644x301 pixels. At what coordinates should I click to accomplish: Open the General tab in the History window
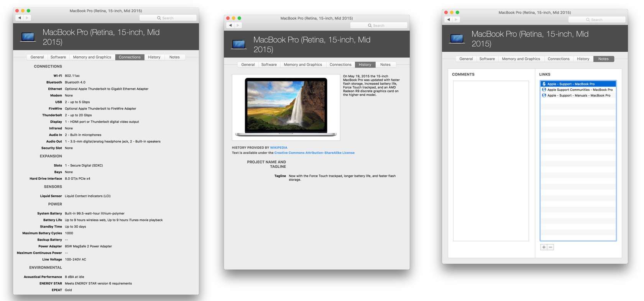[x=248, y=65]
